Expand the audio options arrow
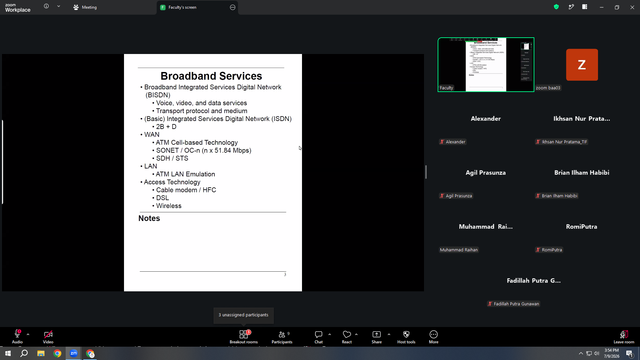The image size is (640, 360). point(28,334)
